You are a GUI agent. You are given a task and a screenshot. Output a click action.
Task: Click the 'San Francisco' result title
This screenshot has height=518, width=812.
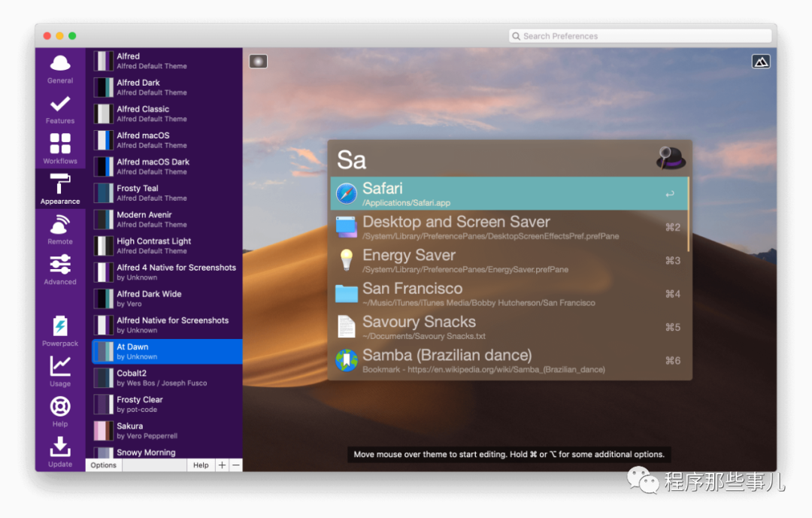(413, 289)
